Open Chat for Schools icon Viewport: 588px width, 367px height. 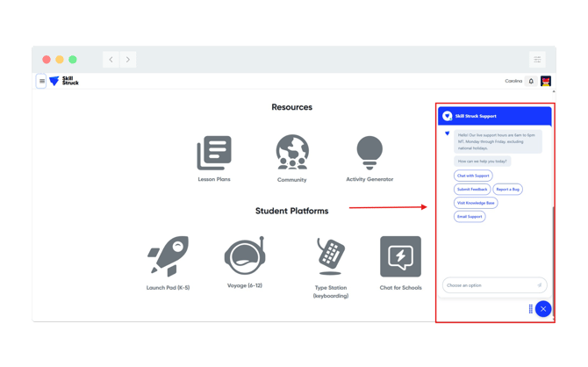click(x=400, y=256)
